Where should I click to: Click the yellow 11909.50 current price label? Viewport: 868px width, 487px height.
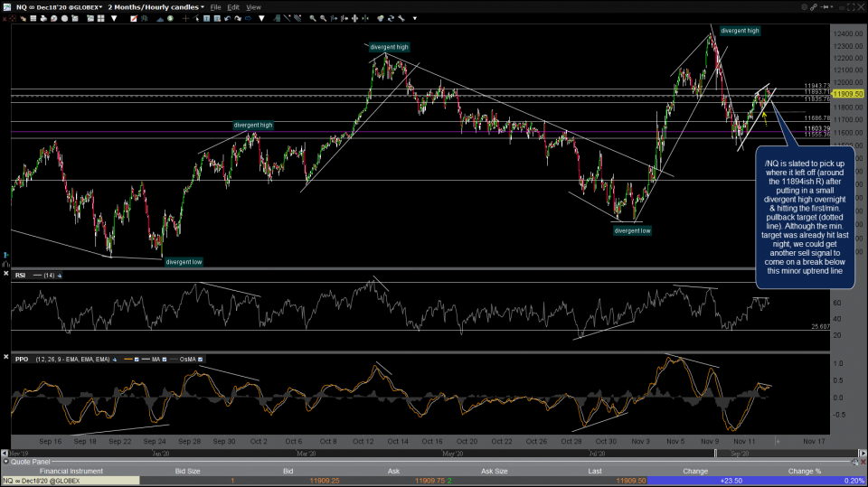(x=848, y=94)
